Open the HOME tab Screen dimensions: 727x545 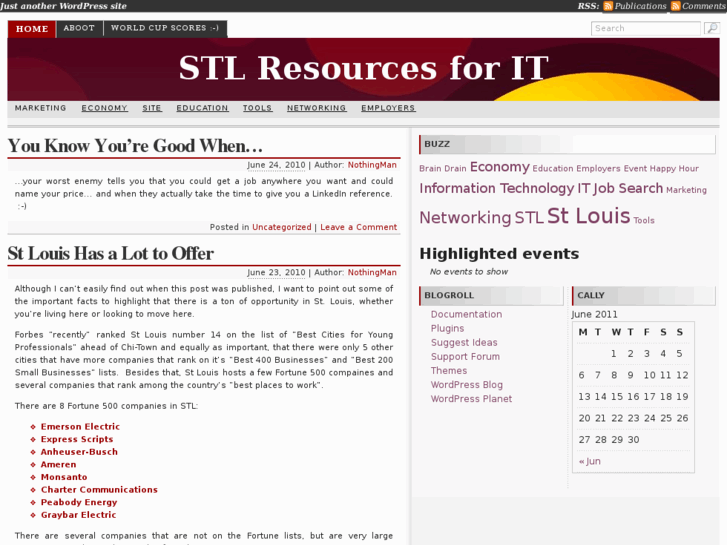pyautogui.click(x=32, y=29)
